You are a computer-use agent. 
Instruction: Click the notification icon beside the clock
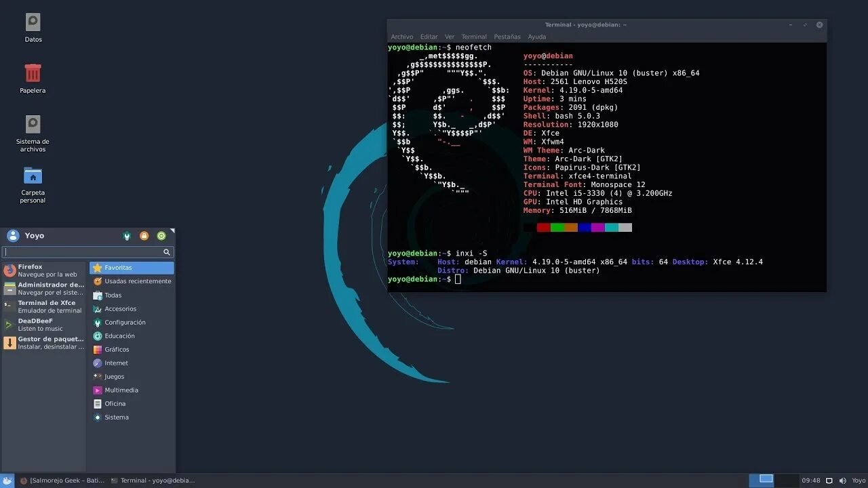pyautogui.click(x=829, y=481)
